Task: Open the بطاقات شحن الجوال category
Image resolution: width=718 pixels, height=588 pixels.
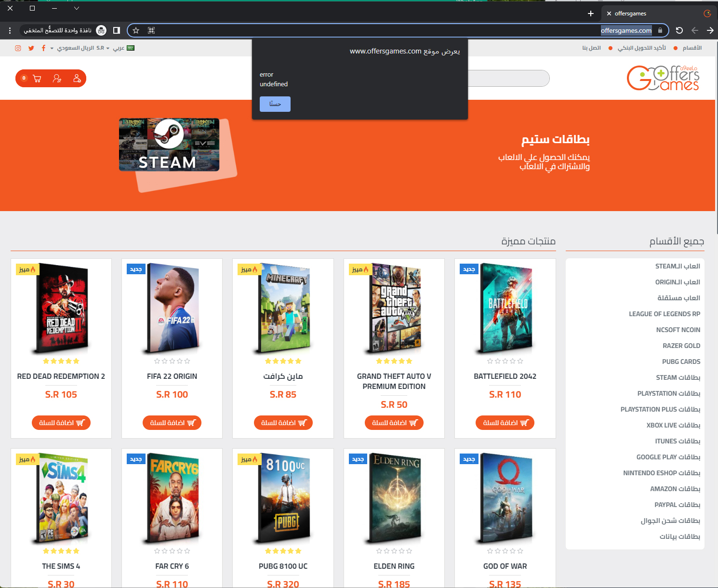Action: coord(670,521)
